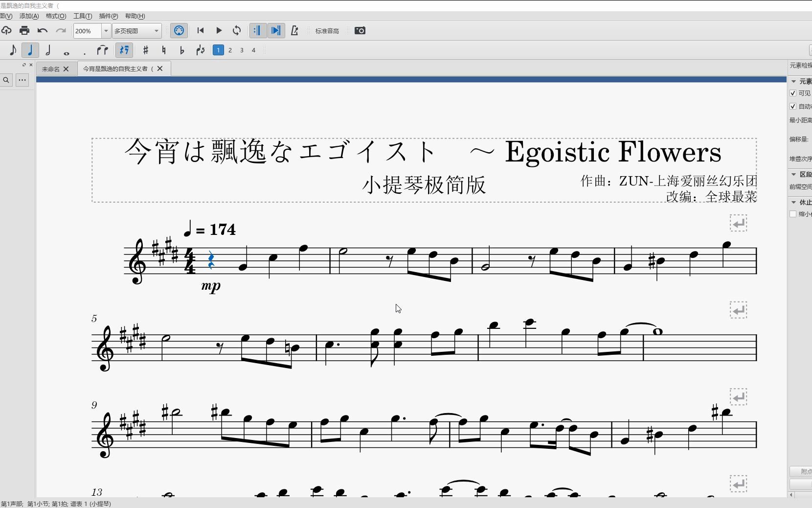This screenshot has width=812, height=508.
Task: Flip note stem direction
Action: tap(200, 50)
